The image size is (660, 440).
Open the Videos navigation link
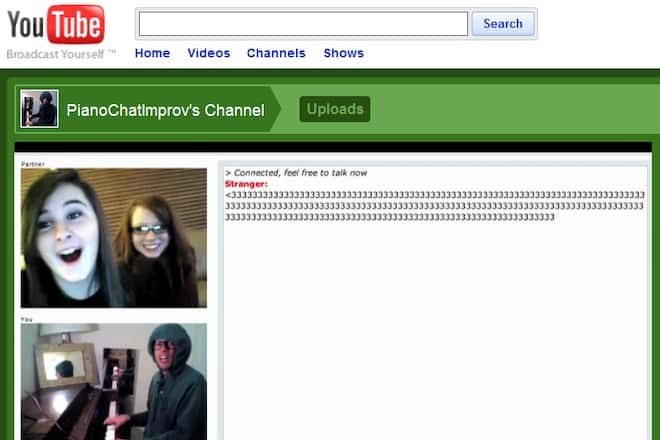(209, 53)
